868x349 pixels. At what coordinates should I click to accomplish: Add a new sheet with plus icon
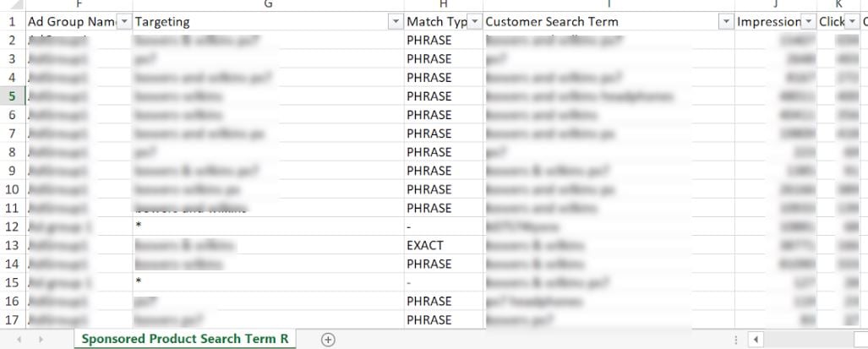pos(328,340)
